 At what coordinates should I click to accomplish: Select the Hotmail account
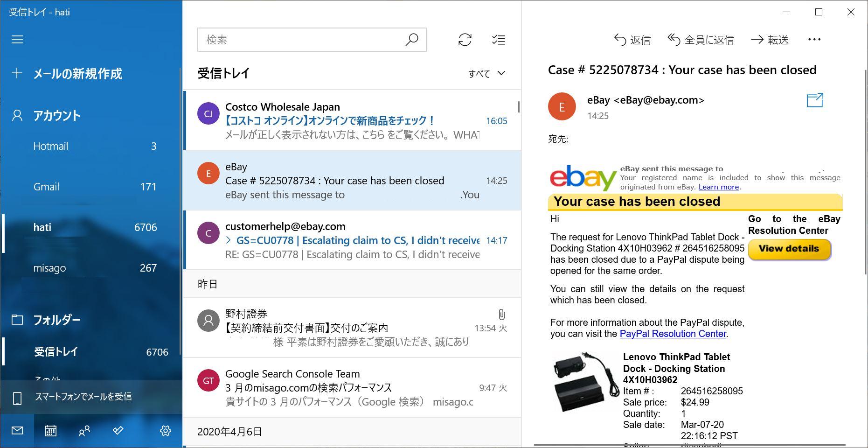tap(91, 146)
